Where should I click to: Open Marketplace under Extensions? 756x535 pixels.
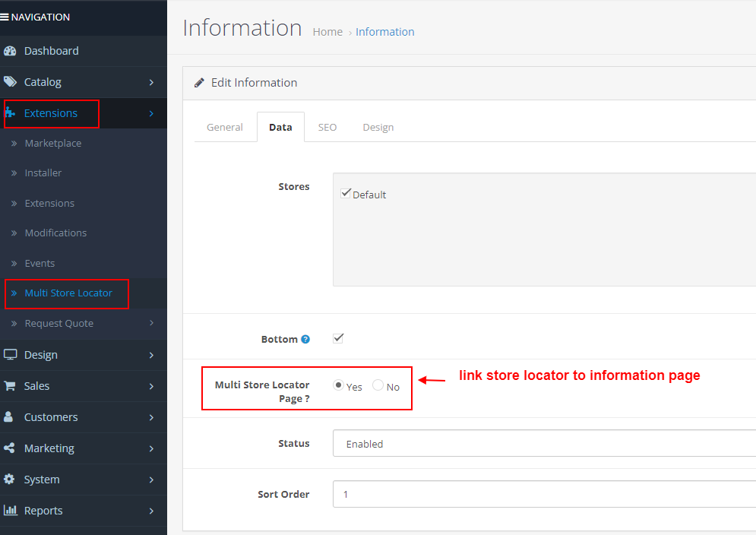[53, 144]
